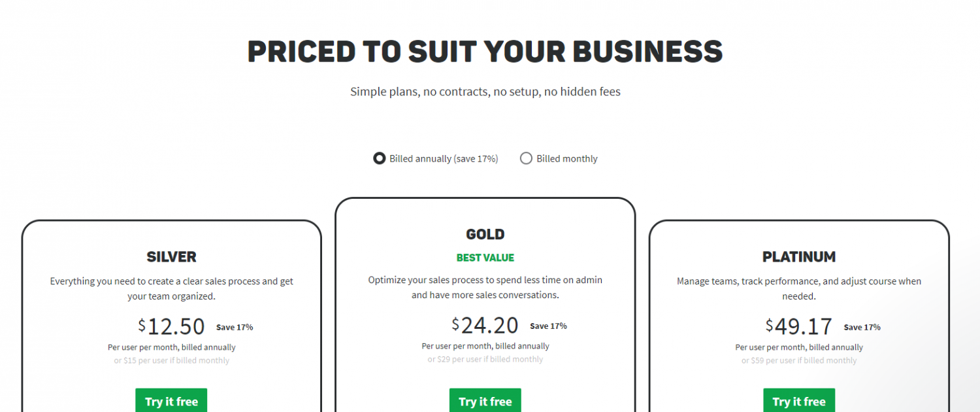This screenshot has height=412, width=980.
Task: Click Try it free under Platinum
Action: tap(799, 401)
